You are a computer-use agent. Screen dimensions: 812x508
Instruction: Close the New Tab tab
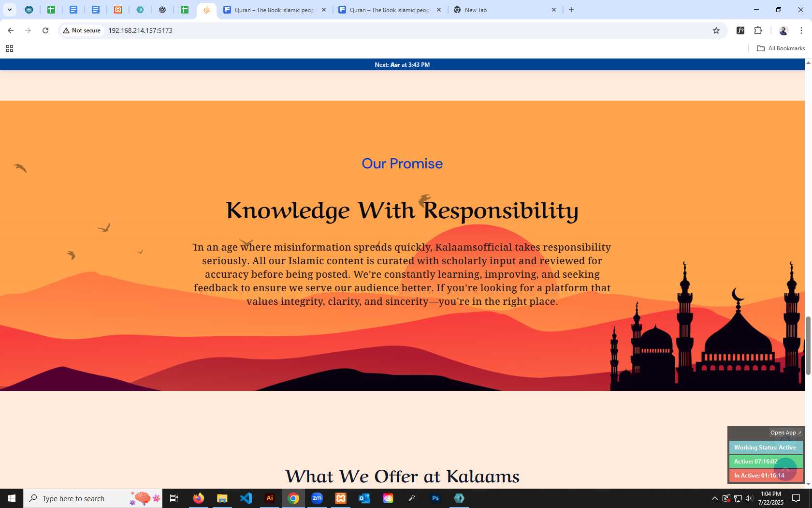554,10
